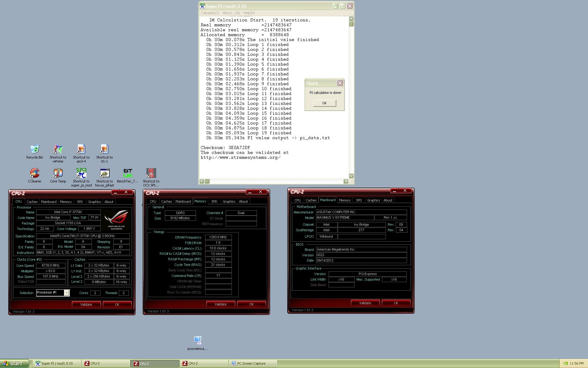Open the Shortcut to 01-1 icon

coord(104,153)
